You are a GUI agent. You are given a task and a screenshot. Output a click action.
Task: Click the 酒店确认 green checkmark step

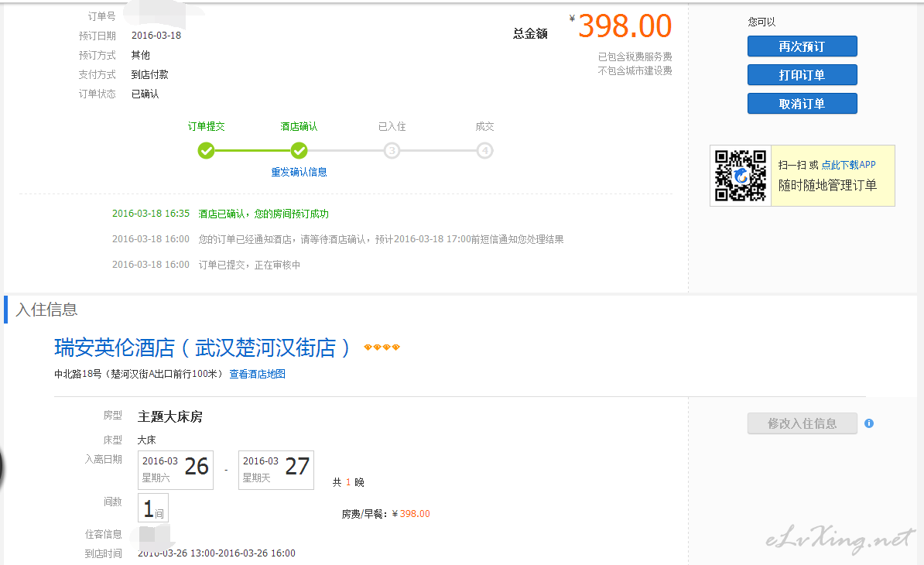pos(299,152)
